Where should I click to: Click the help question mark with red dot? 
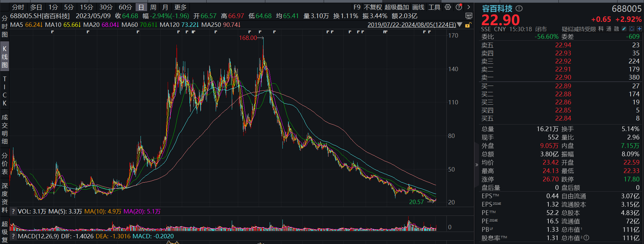459,7
